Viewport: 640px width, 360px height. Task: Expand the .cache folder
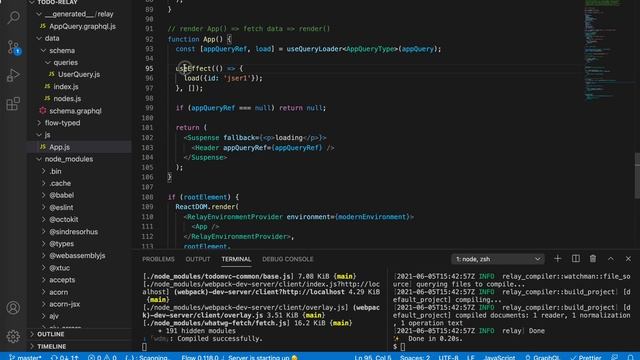coord(60,183)
